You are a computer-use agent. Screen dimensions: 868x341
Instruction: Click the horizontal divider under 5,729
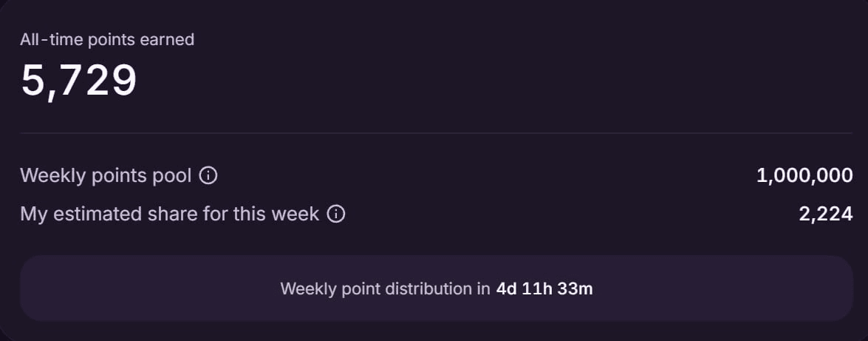tap(436, 133)
